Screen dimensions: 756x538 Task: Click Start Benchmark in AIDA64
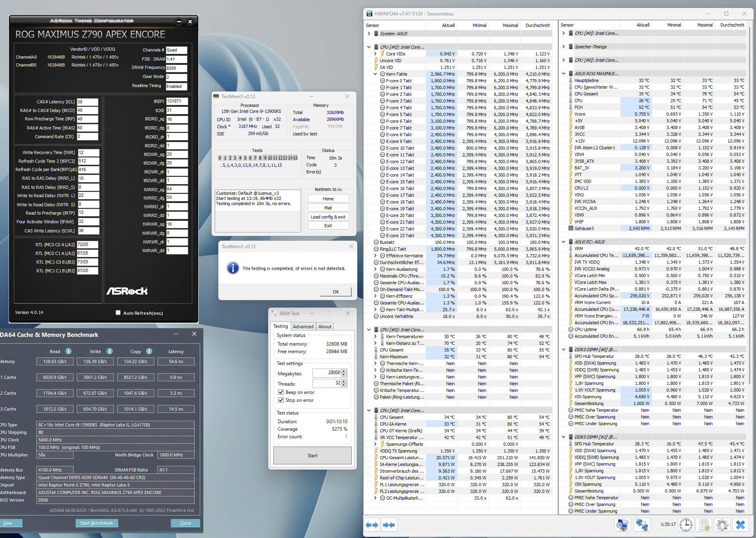tap(97, 523)
